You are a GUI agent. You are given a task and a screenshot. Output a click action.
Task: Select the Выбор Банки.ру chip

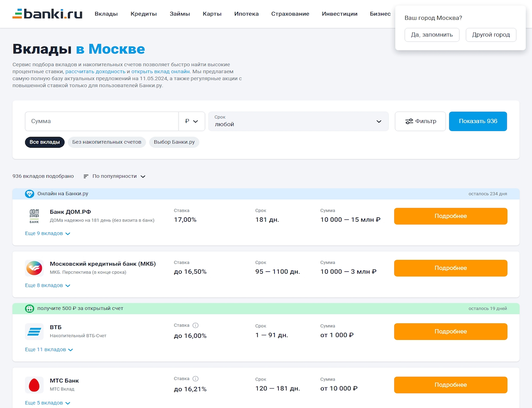(174, 142)
